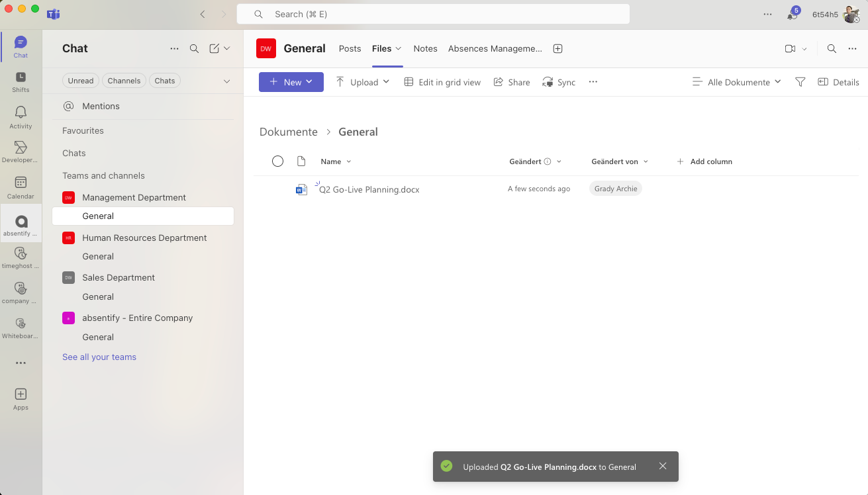868x495 pixels.
Task: Open the timeghost app
Action: [21, 258]
